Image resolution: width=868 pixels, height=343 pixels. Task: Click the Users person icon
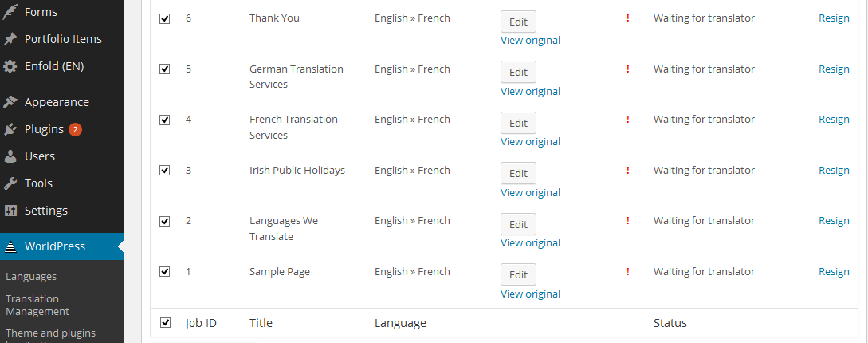pyautogui.click(x=10, y=156)
